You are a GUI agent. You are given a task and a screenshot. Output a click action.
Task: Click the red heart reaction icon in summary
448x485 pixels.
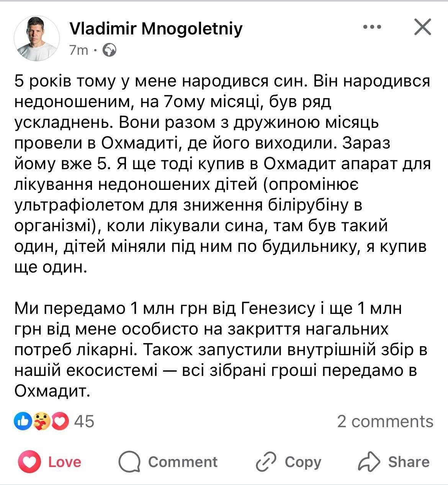(x=61, y=421)
